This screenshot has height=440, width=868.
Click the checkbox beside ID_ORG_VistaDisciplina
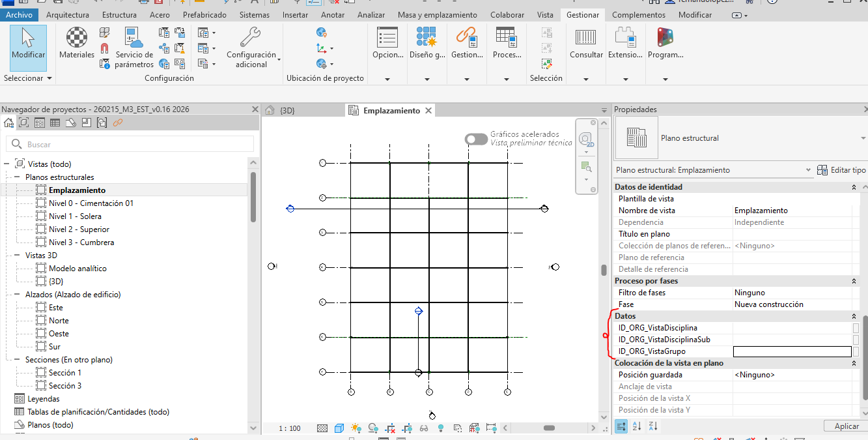pyautogui.click(x=856, y=328)
